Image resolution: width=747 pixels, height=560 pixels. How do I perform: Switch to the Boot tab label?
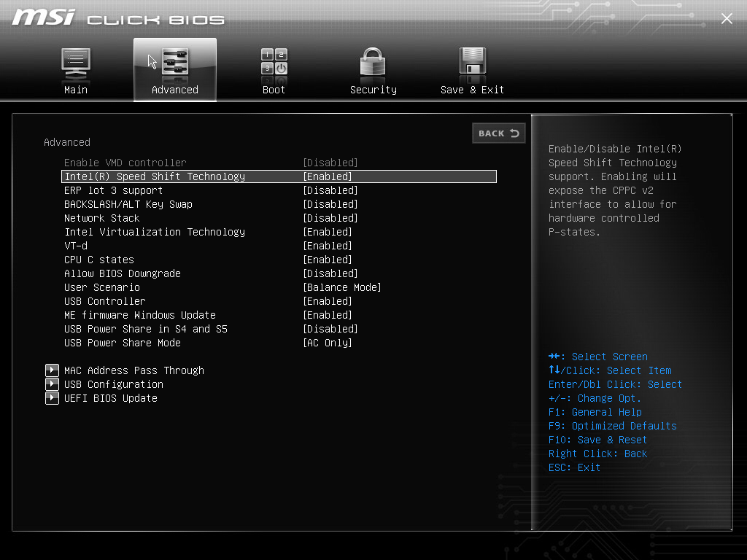[274, 90]
